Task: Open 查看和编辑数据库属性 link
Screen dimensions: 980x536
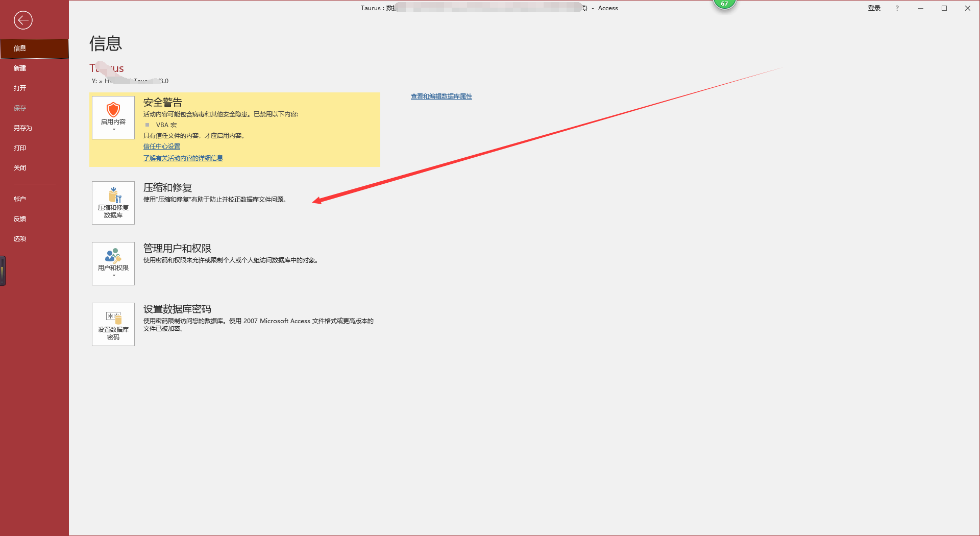Action: tap(442, 96)
